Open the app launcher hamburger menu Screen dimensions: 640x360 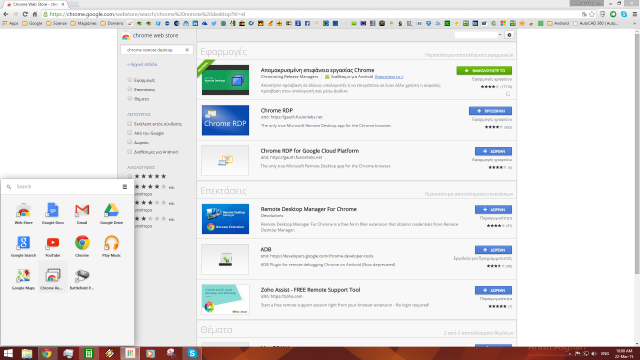point(125,187)
